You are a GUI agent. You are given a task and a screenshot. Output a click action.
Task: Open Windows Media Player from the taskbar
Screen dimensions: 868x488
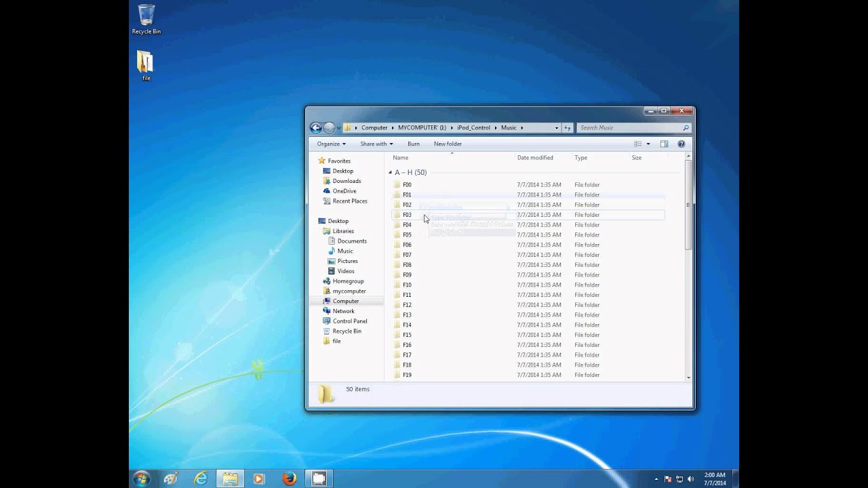tap(258, 479)
